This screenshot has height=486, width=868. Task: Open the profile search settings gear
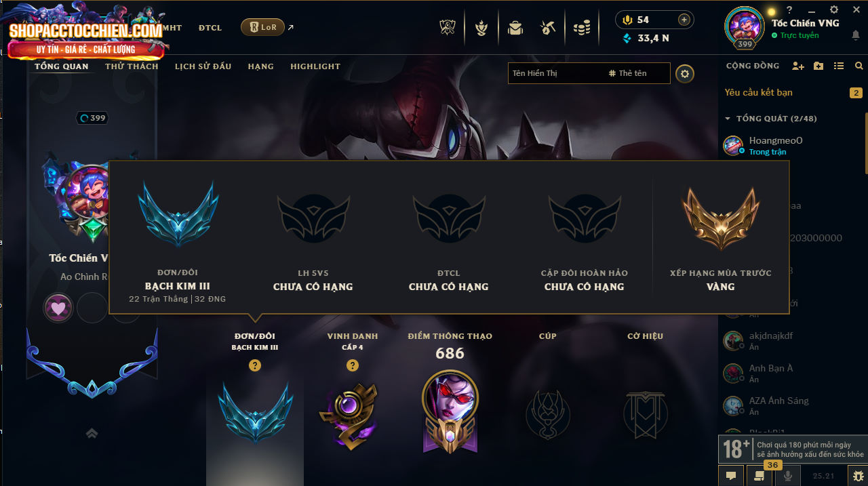[685, 74]
